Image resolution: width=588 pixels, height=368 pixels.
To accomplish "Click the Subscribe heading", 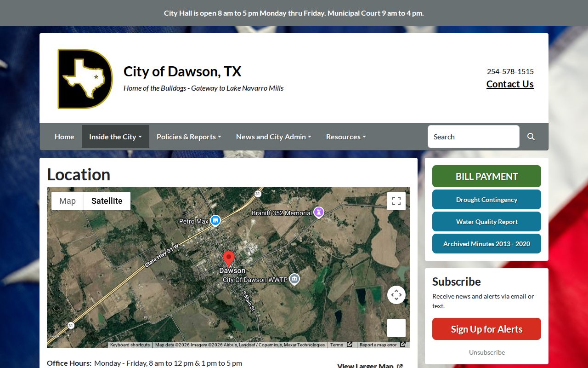I will pos(457,282).
